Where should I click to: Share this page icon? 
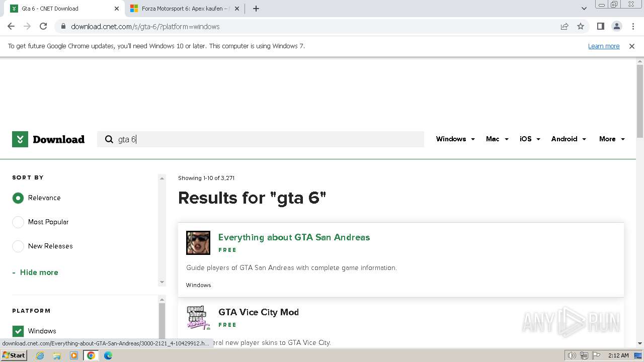tap(565, 27)
